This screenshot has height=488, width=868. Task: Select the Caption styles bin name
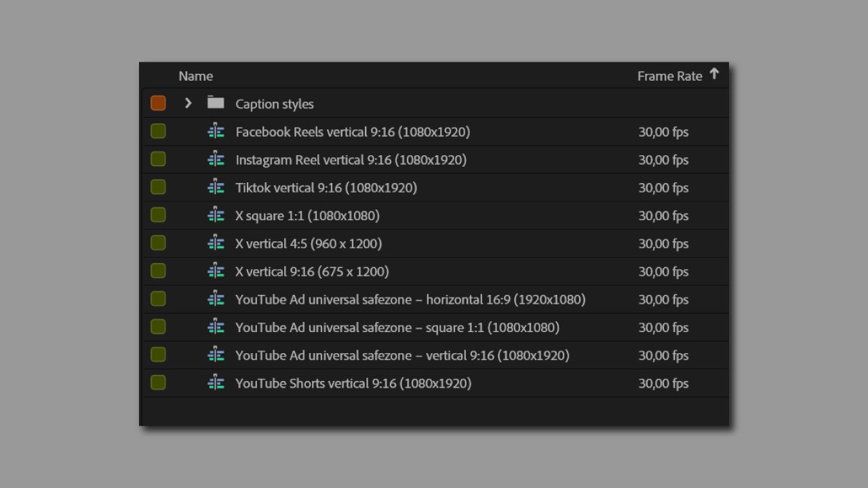point(275,104)
